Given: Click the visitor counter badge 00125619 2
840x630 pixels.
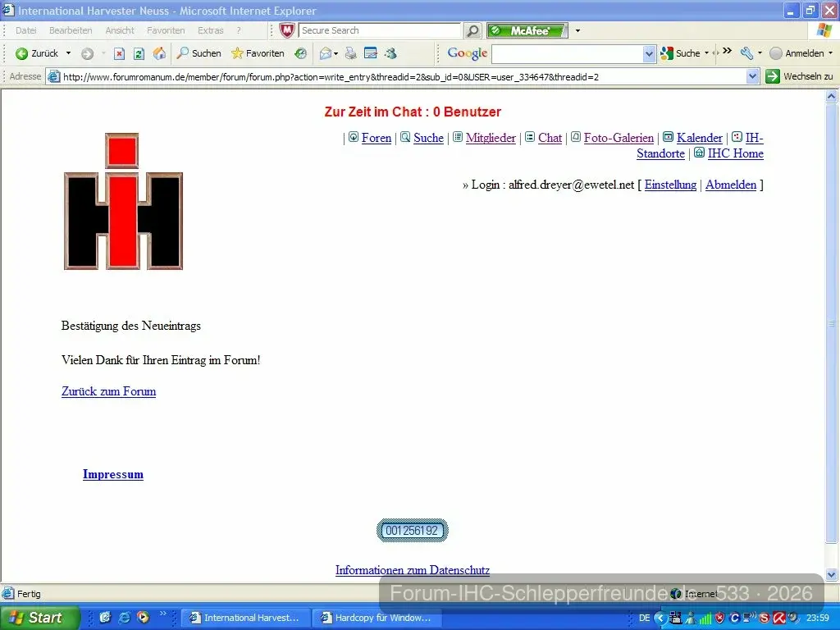Looking at the screenshot, I should (x=412, y=531).
